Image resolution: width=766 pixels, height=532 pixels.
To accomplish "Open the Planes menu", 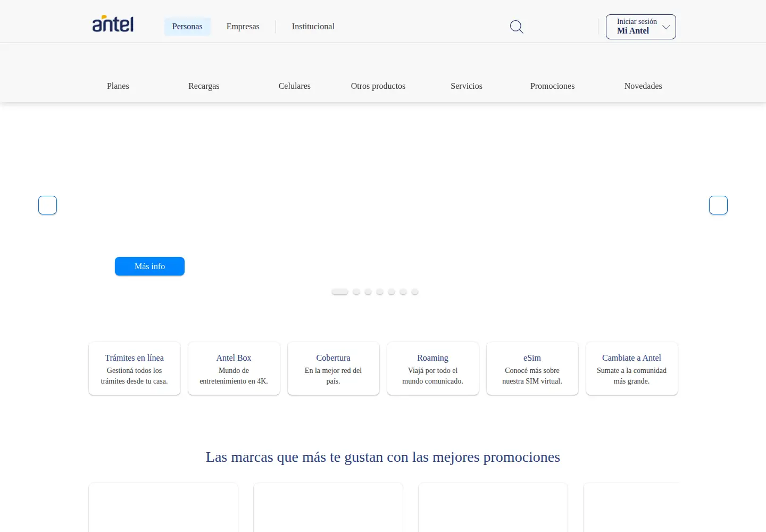I will click(118, 86).
